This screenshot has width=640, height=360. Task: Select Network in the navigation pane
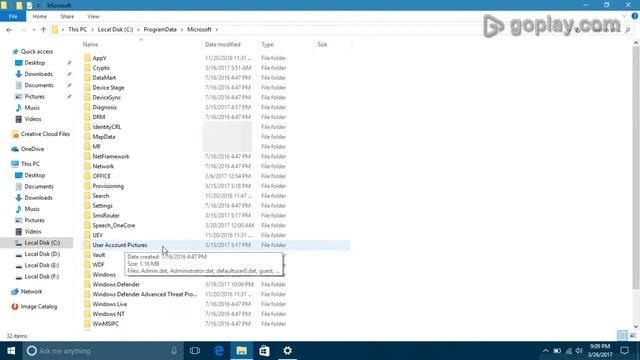coord(31,291)
